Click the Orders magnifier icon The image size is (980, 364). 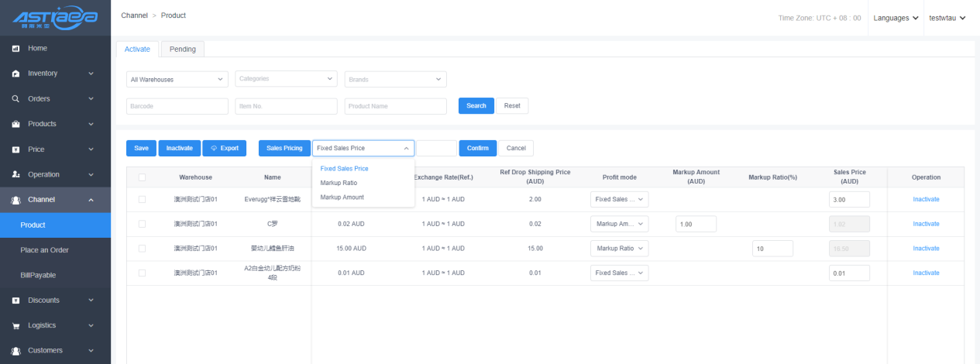(x=15, y=99)
